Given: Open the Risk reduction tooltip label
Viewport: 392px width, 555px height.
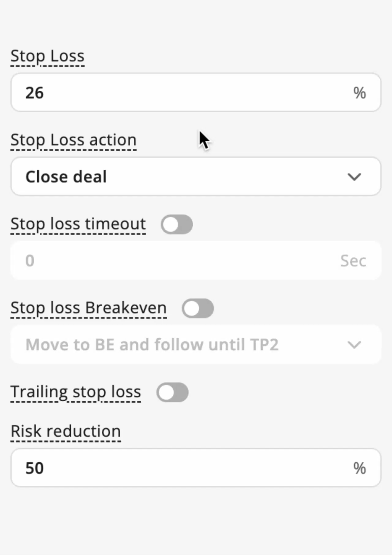Looking at the screenshot, I should (x=66, y=431).
